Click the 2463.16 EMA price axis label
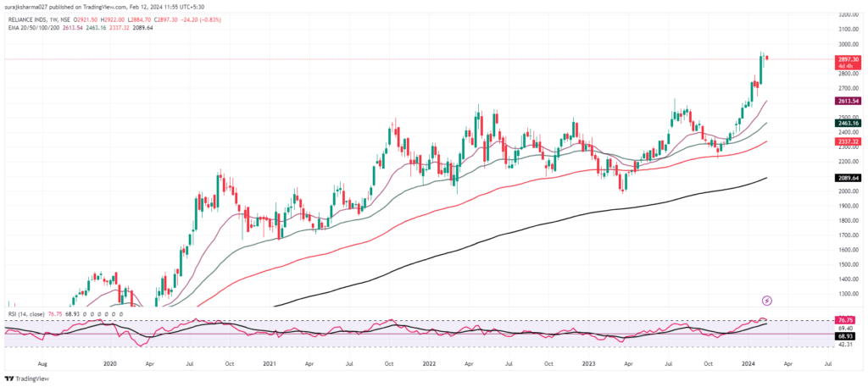This screenshot has height=387, width=868. [847, 124]
